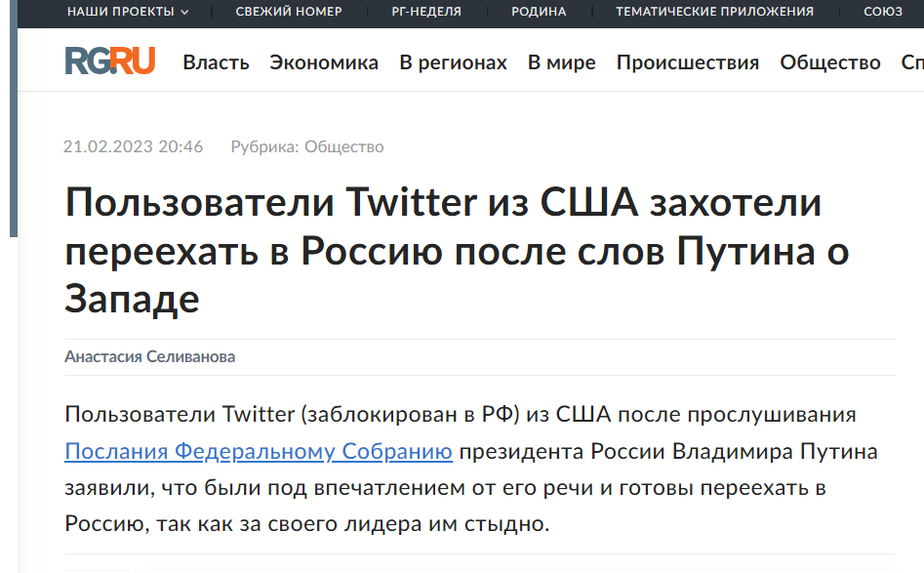924x573 pixels.
Task: Click the publication date 21.02.2023 20:46
Action: (x=133, y=146)
